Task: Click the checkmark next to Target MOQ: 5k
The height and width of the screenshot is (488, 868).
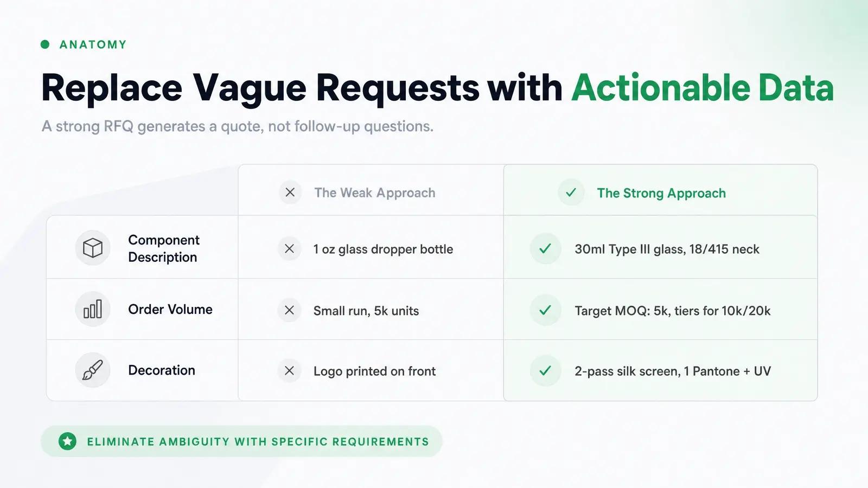Action: click(x=545, y=310)
